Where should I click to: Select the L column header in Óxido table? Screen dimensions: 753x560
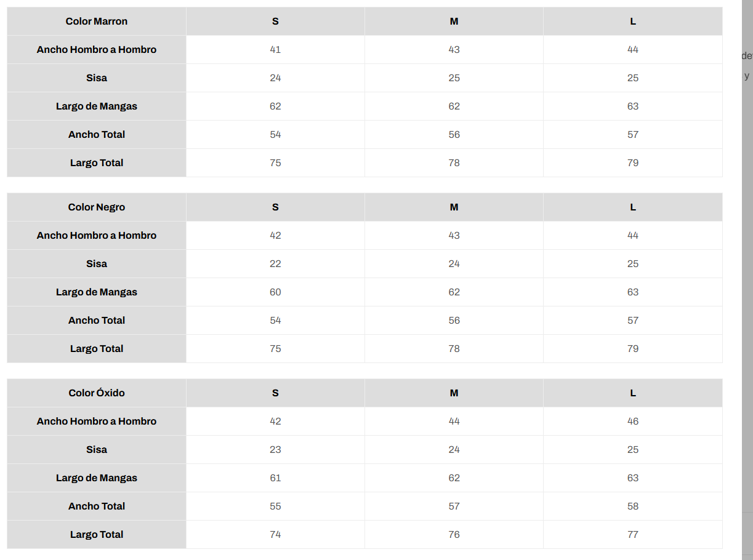[633, 393]
